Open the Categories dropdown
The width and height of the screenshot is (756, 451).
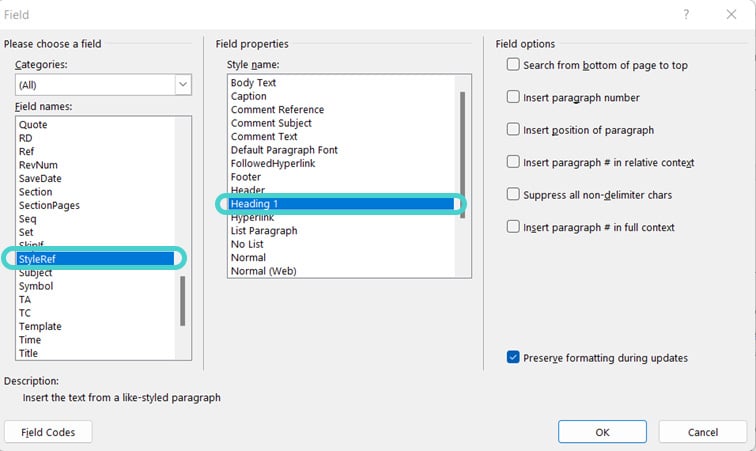[x=183, y=85]
